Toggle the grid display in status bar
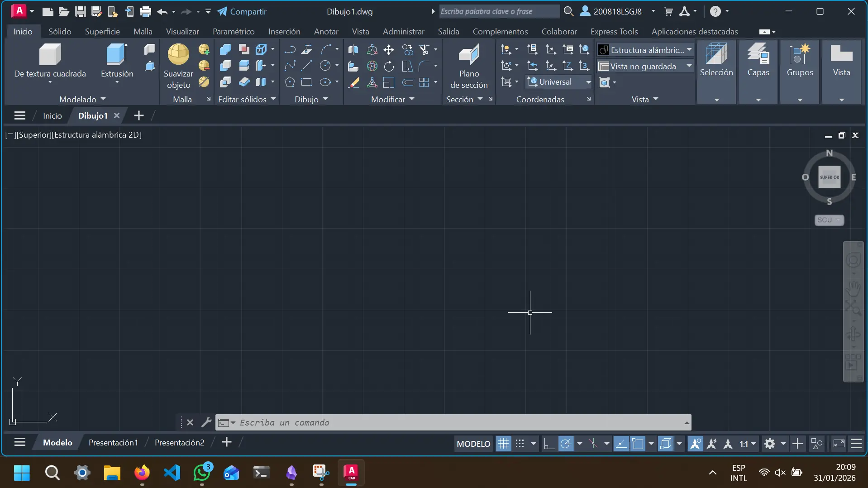868x488 pixels. [504, 443]
